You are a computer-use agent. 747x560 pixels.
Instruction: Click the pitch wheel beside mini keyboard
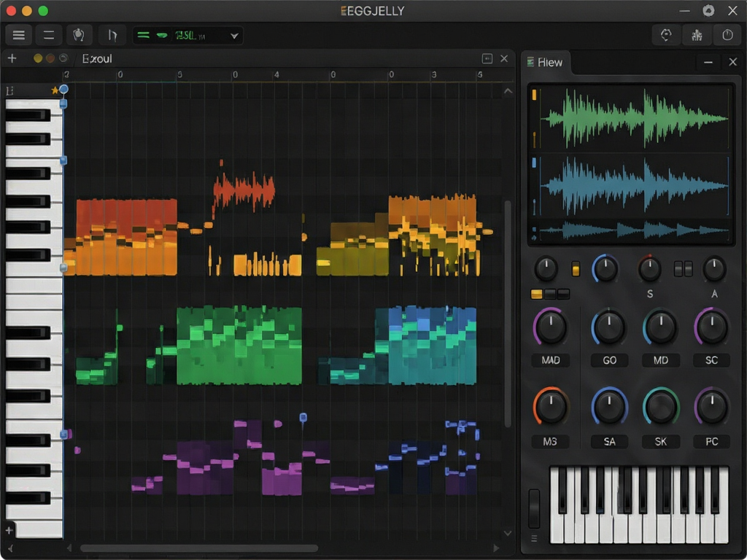tap(534, 508)
